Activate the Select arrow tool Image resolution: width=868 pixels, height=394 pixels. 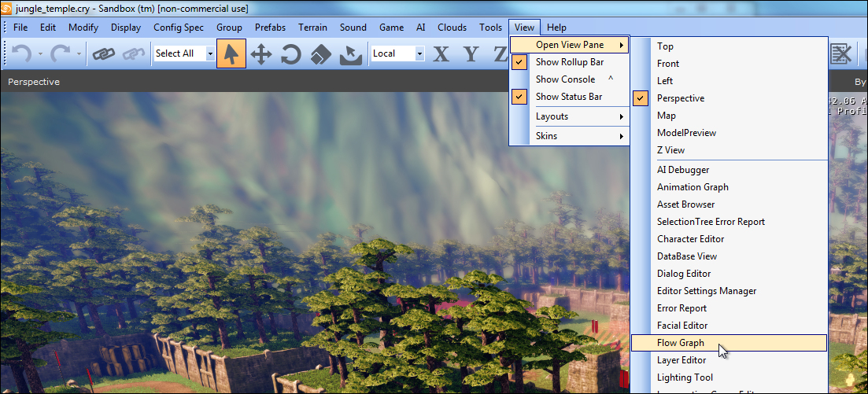231,53
